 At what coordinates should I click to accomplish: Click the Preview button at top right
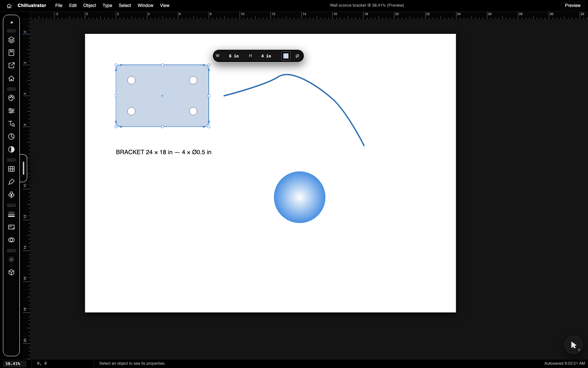click(573, 6)
